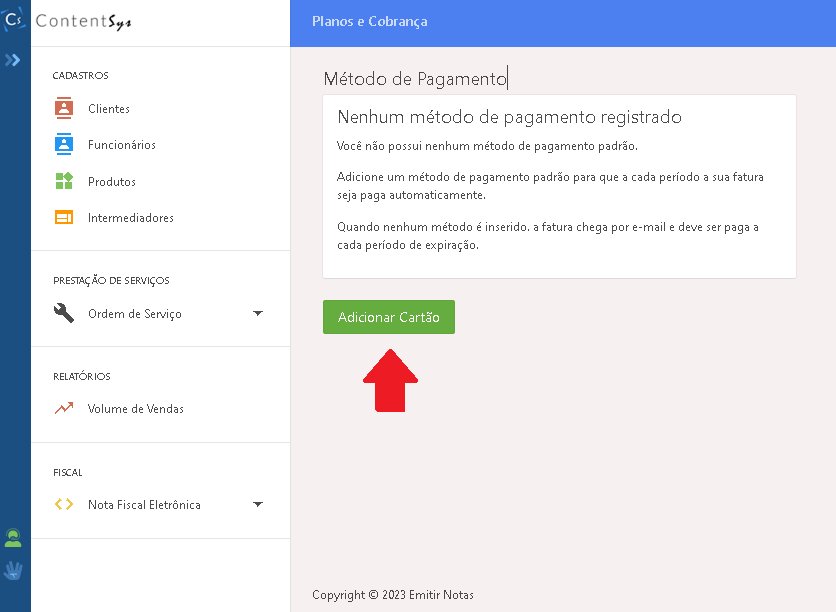Click the blue hand icon in left bar

[x=13, y=570]
